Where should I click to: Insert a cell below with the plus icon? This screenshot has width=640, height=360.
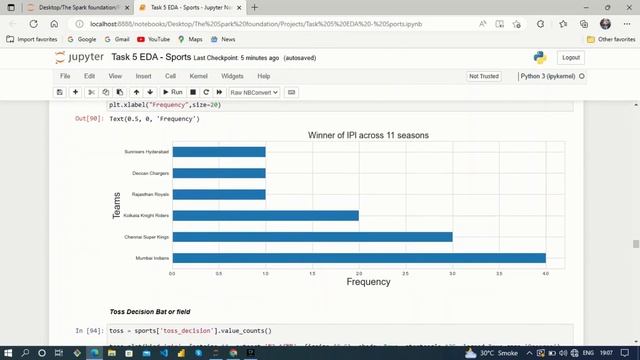tap(75, 92)
